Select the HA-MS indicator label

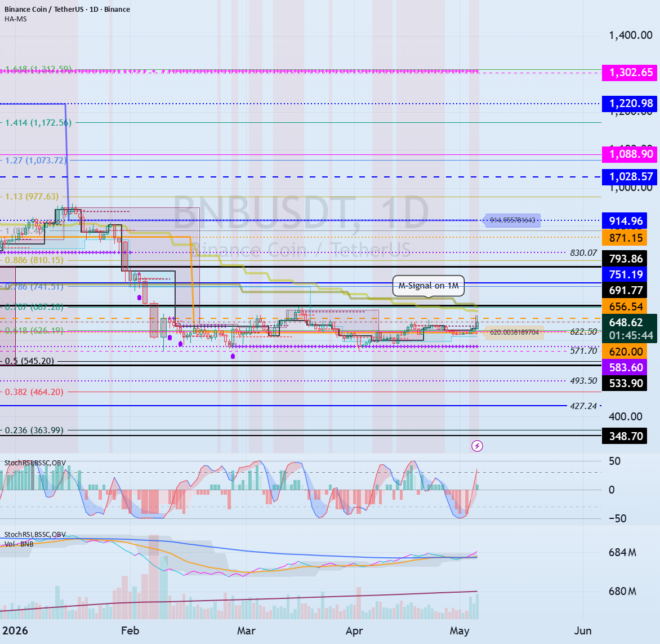coord(16,19)
